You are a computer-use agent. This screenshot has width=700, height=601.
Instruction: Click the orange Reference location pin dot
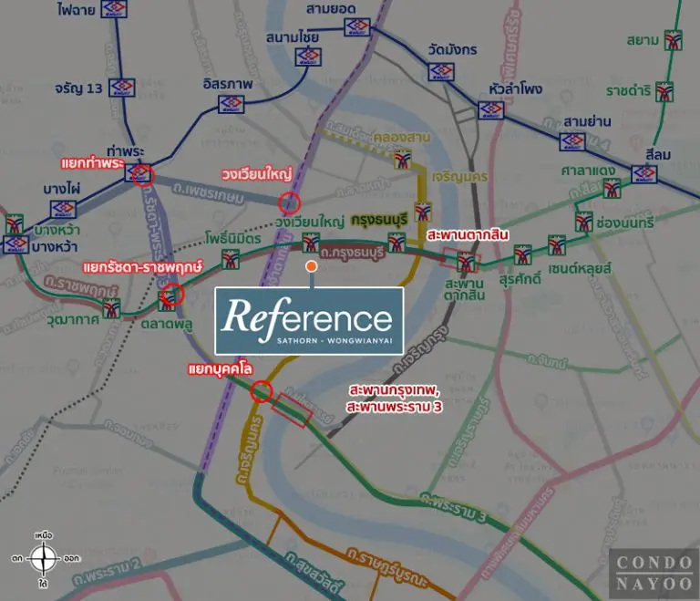click(312, 267)
